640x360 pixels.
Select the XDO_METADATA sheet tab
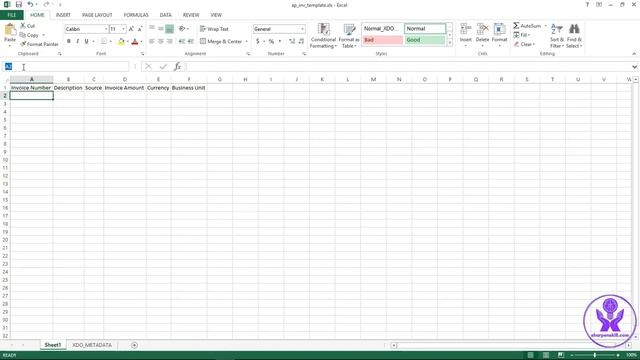(x=92, y=345)
